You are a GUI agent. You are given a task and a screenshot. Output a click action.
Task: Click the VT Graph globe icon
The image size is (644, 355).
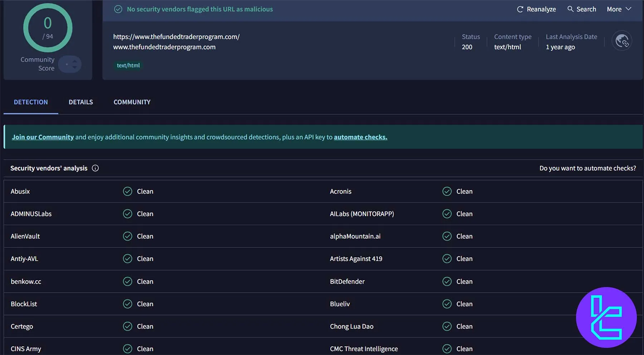(x=622, y=41)
